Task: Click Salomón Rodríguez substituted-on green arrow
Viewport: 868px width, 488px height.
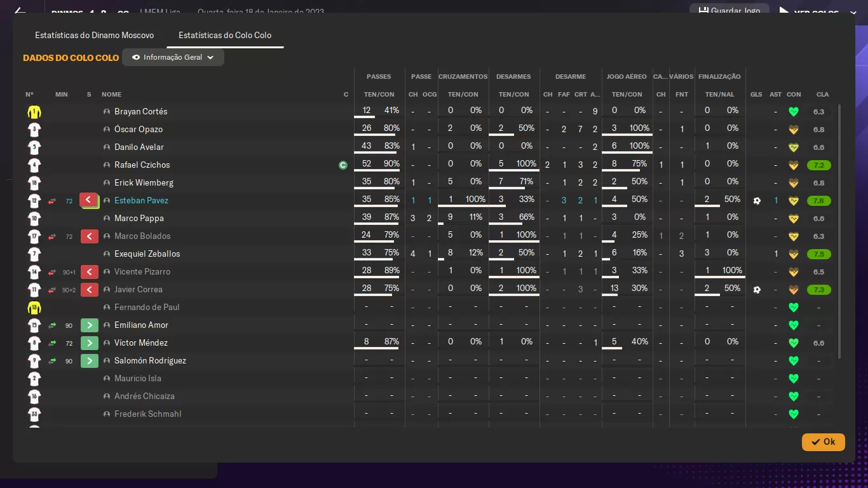Action: (89, 361)
